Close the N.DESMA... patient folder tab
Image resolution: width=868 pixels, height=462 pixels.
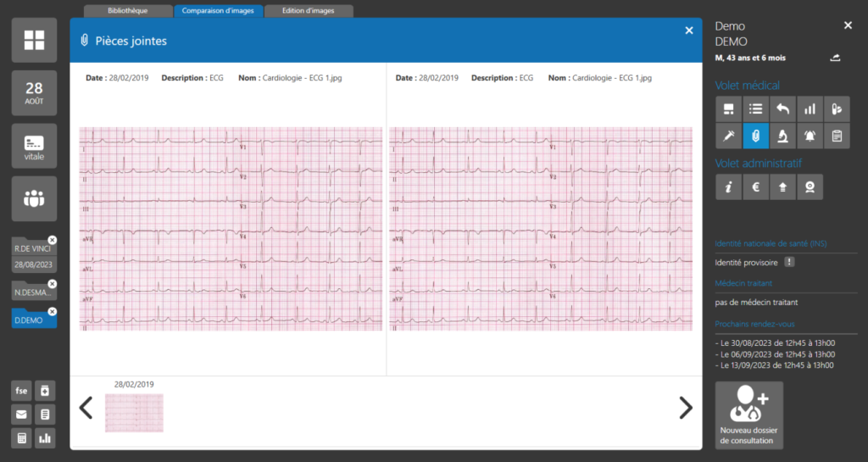tap(53, 284)
